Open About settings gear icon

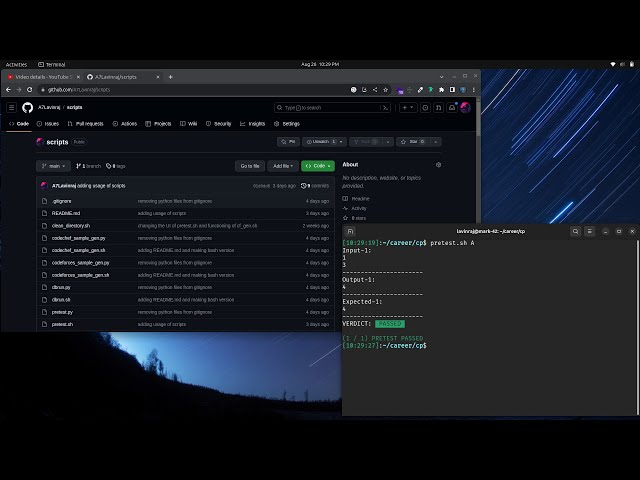[x=438, y=165]
